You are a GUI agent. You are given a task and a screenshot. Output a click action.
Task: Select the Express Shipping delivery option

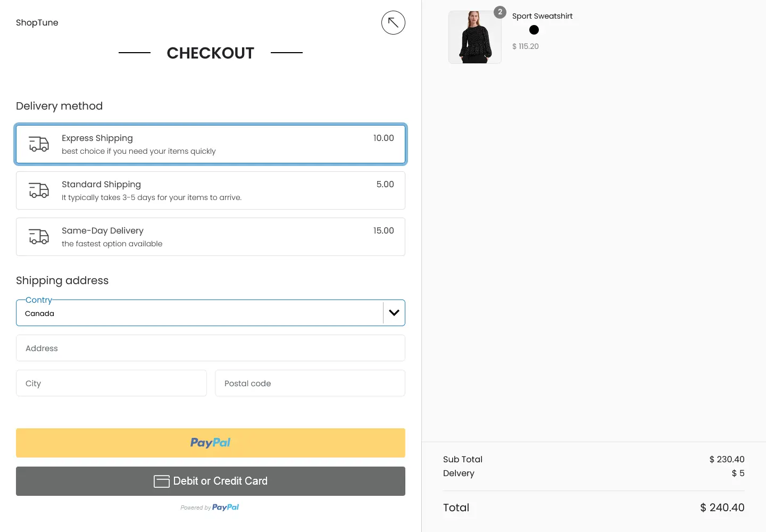pyautogui.click(x=211, y=144)
